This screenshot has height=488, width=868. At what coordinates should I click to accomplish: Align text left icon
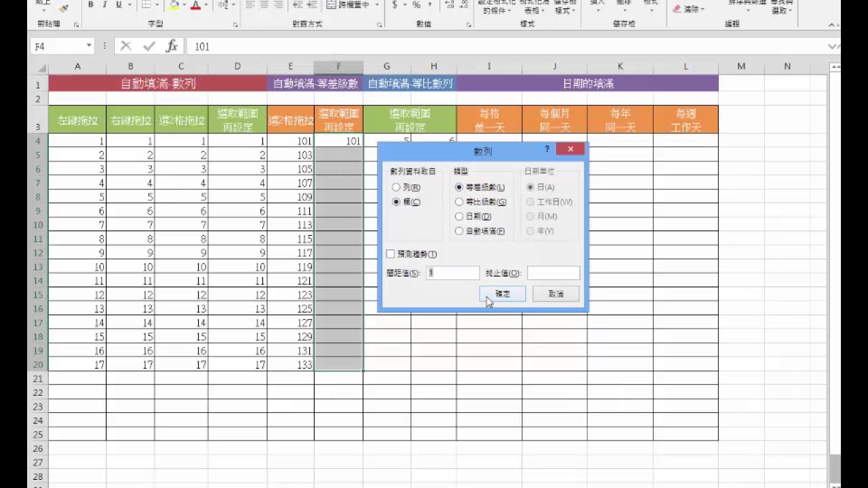[x=250, y=5]
